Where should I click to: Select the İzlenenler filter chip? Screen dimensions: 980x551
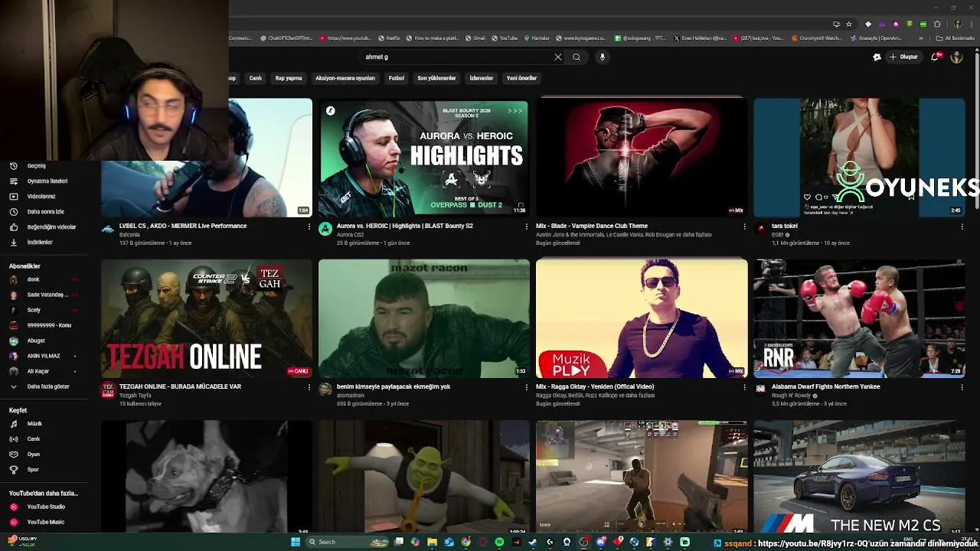click(x=482, y=78)
